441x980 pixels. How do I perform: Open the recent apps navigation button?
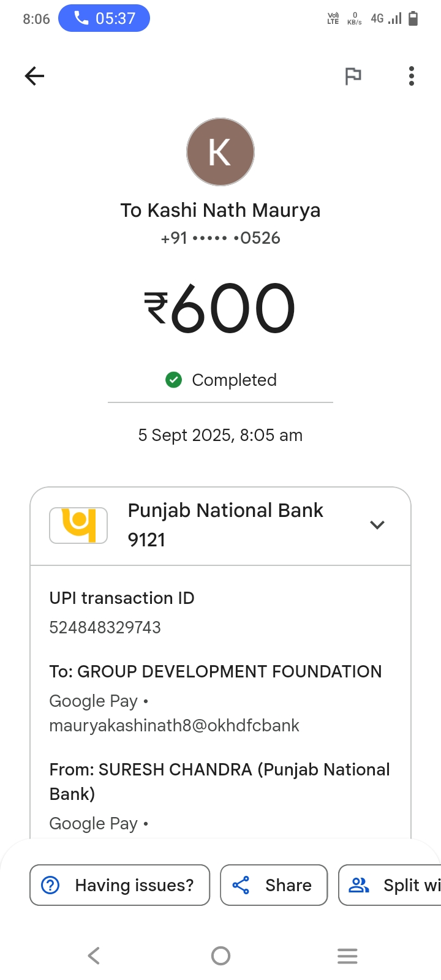347,956
